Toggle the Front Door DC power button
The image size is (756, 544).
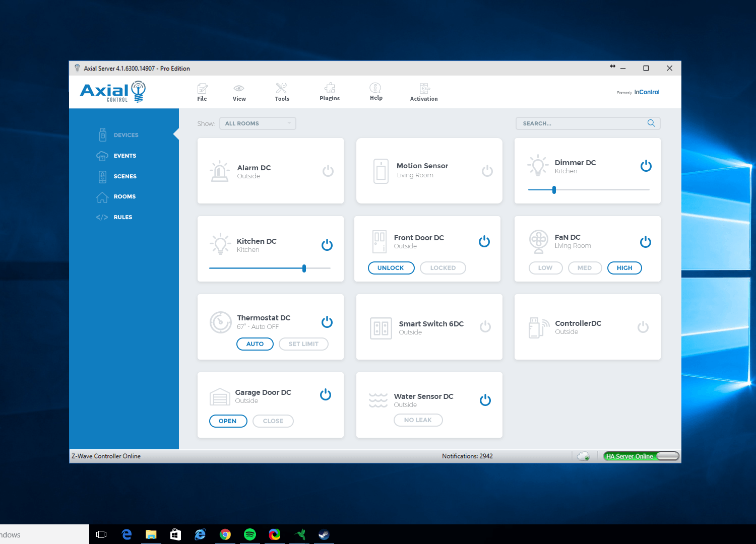point(484,242)
